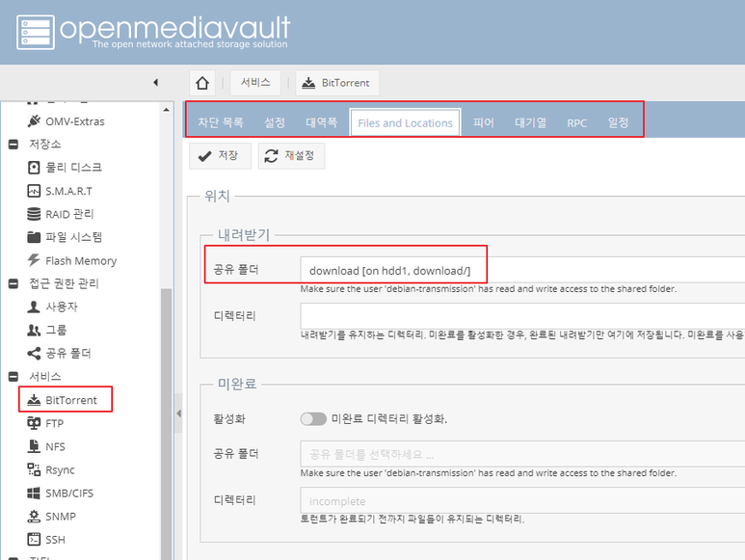Select the 물리 디스크 disk icon

34,167
